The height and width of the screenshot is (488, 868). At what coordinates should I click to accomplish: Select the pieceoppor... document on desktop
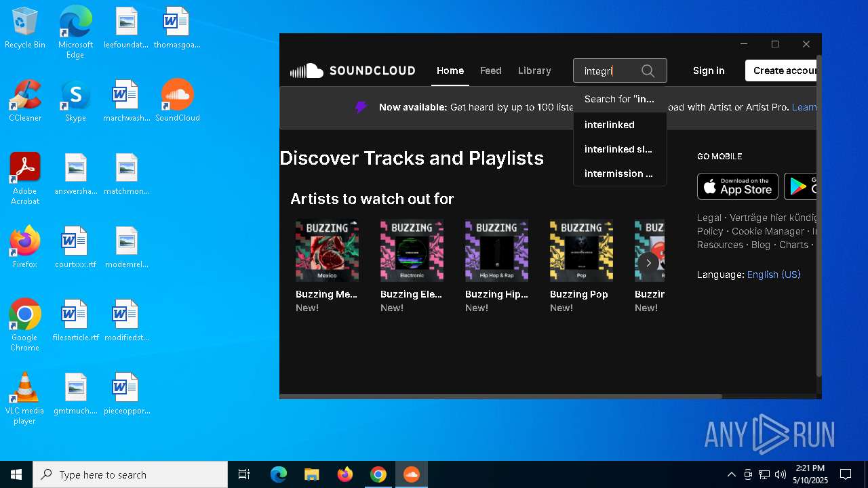(x=126, y=394)
